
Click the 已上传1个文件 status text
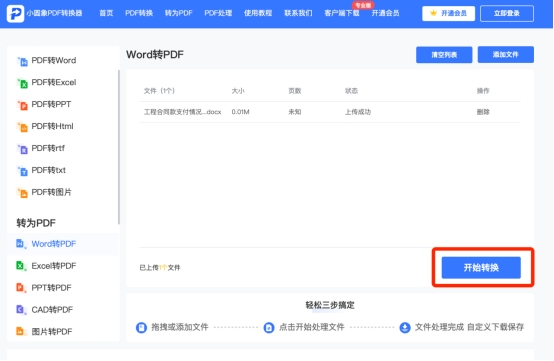(160, 268)
